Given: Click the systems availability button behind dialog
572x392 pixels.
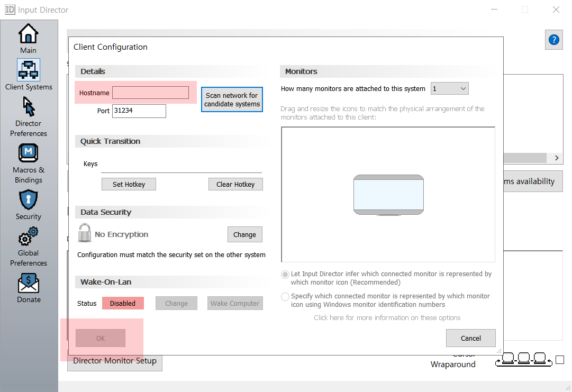Looking at the screenshot, I should (x=533, y=181).
